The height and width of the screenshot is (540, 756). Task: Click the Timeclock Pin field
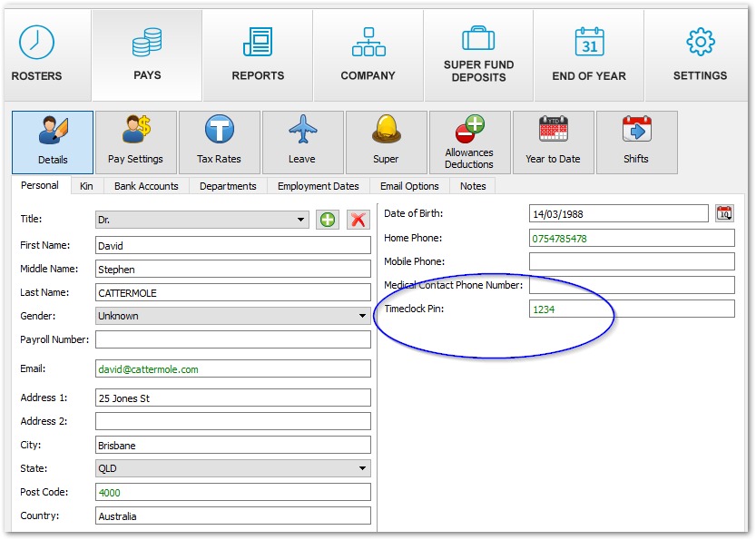[632, 309]
